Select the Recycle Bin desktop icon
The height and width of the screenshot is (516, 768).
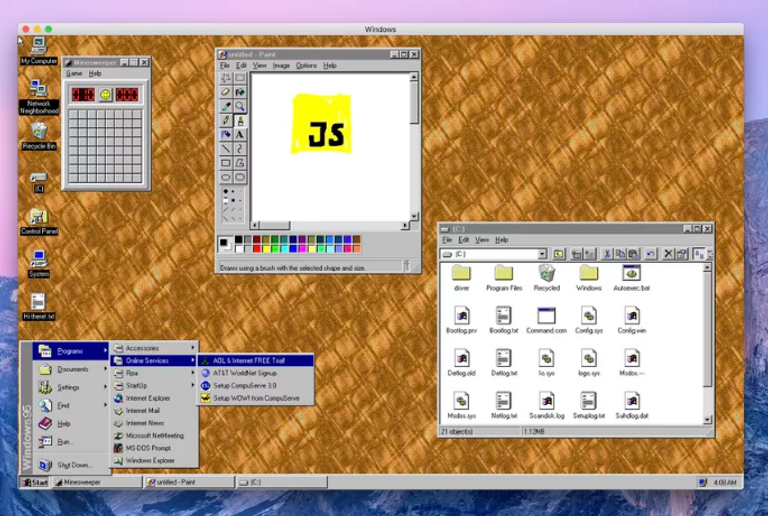pyautogui.click(x=38, y=132)
